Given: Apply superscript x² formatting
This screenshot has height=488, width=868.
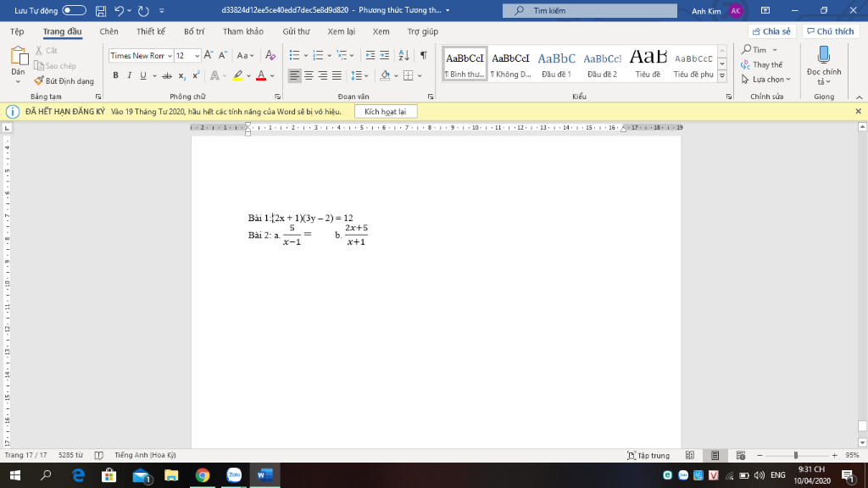Looking at the screenshot, I should (x=196, y=75).
